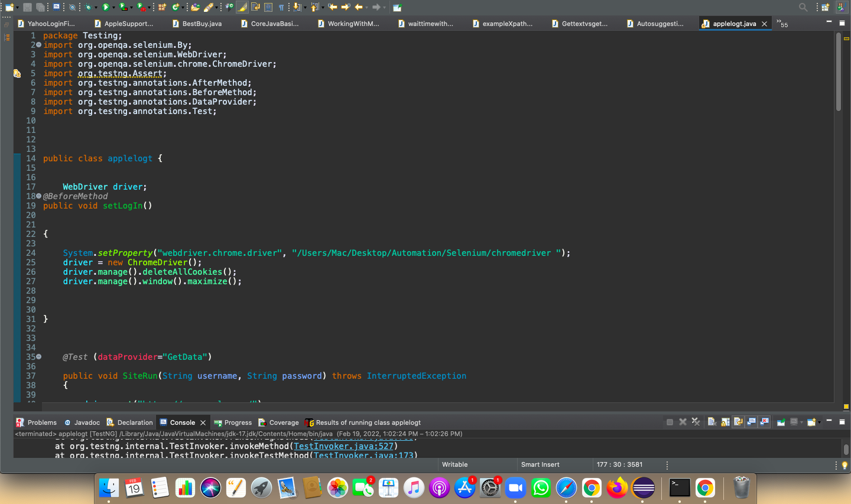
Task: Toggle Show Whitespace Characters pilcrow icon
Action: (281, 7)
